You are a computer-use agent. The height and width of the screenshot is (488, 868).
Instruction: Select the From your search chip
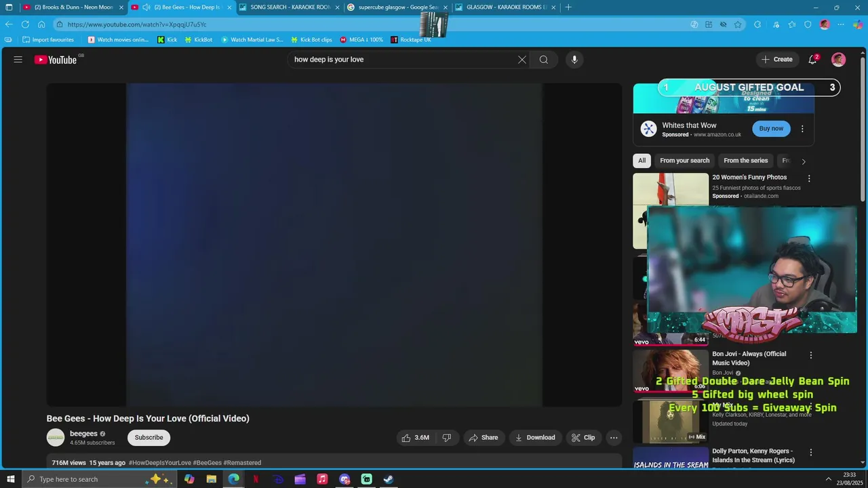click(x=685, y=161)
